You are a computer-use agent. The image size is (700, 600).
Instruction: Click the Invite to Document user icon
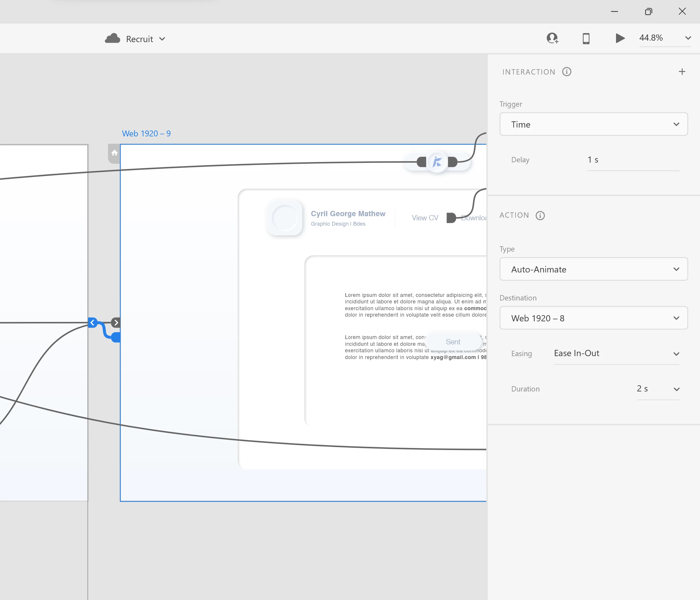552,38
